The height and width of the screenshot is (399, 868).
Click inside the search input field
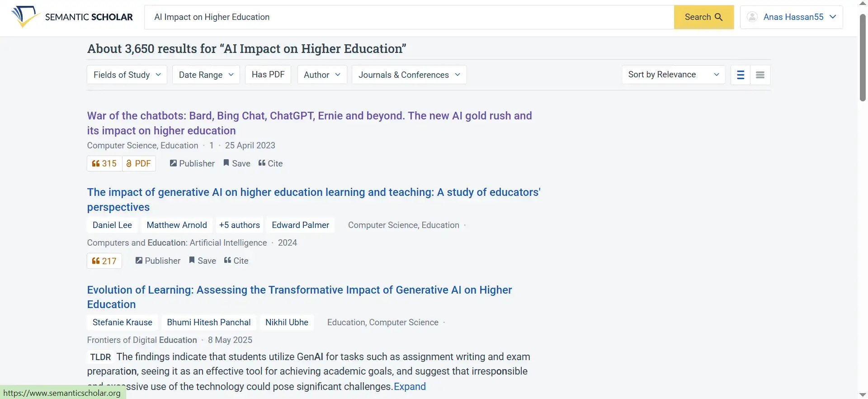click(407, 17)
